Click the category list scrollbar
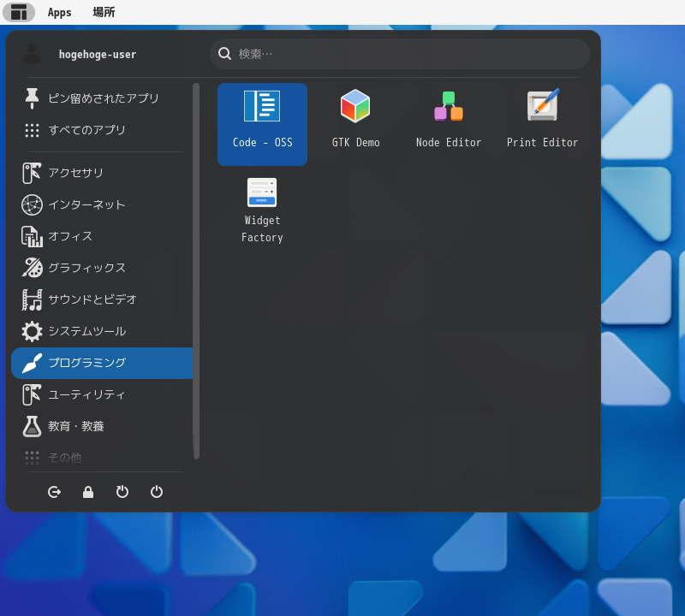Screen dimensions: 685x616 [x=197, y=271]
